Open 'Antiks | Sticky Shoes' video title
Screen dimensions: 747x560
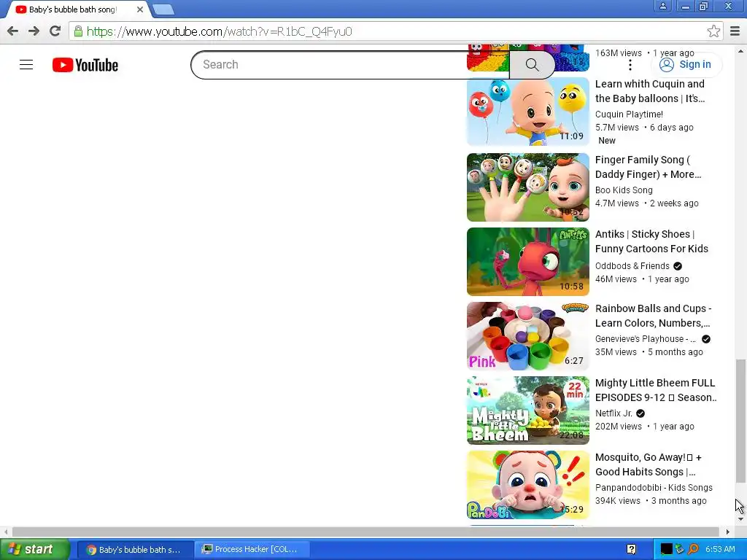[651, 241]
